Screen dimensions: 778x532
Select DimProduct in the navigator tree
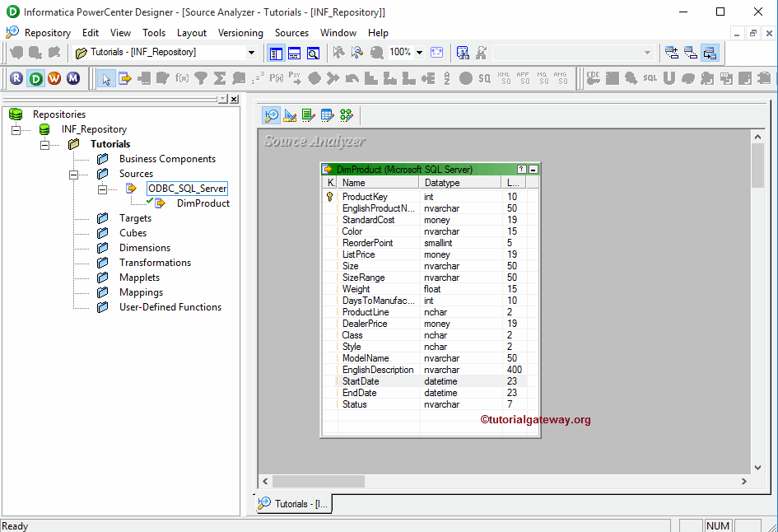click(x=203, y=203)
